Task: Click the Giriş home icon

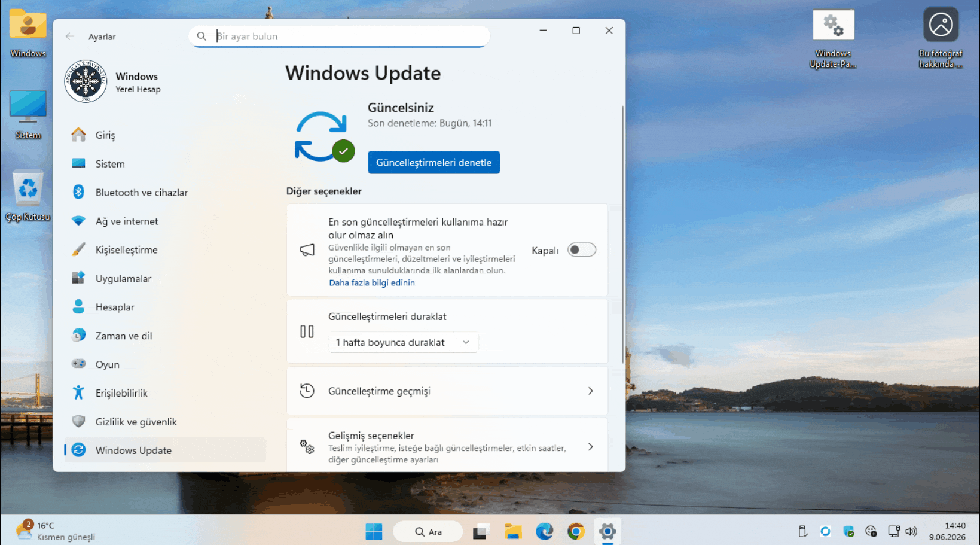Action: pyautogui.click(x=78, y=135)
